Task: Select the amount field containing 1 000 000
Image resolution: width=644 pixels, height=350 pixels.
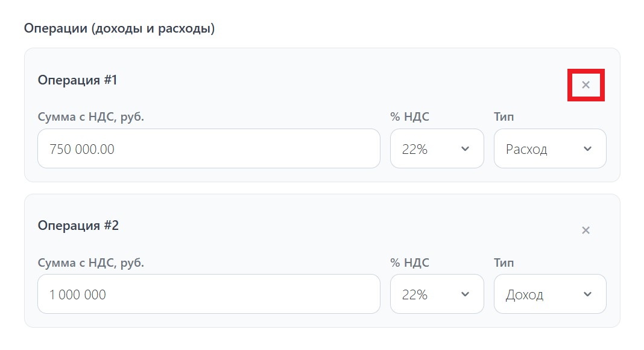Action: coord(208,294)
